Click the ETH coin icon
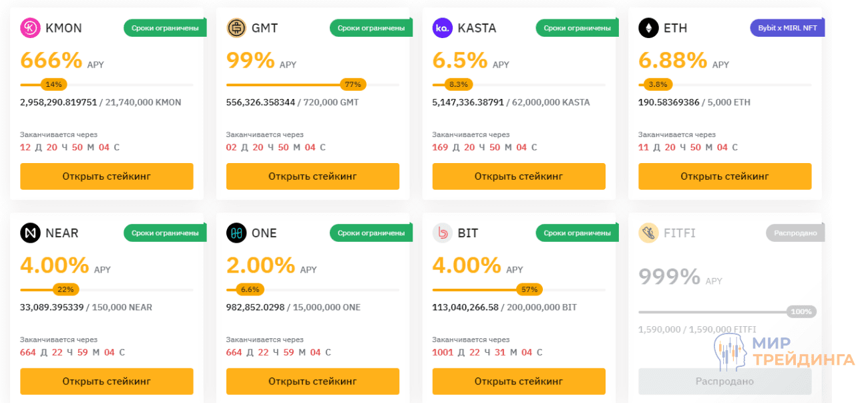 tap(648, 28)
